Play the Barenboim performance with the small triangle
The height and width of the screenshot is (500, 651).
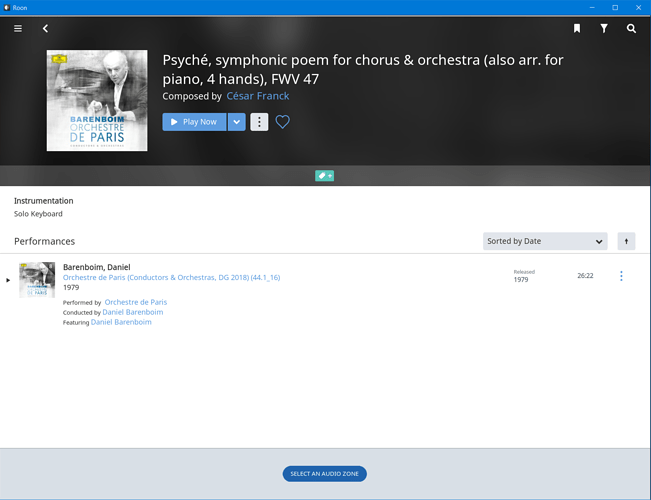click(8, 280)
